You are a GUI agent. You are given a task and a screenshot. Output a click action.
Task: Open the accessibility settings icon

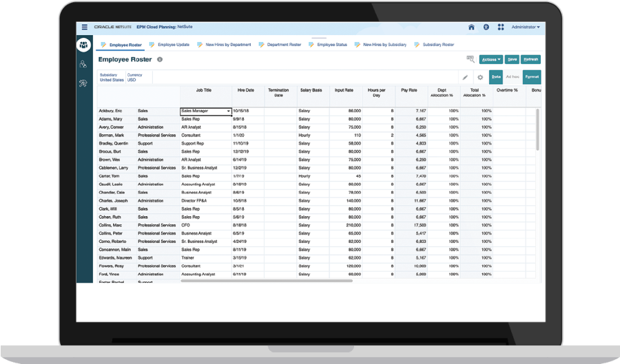click(486, 28)
